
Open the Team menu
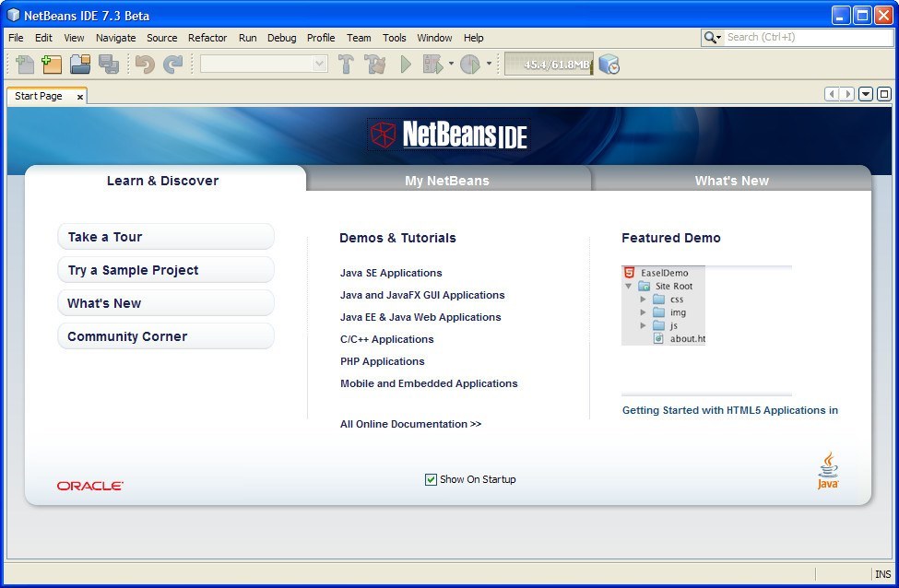(x=359, y=38)
